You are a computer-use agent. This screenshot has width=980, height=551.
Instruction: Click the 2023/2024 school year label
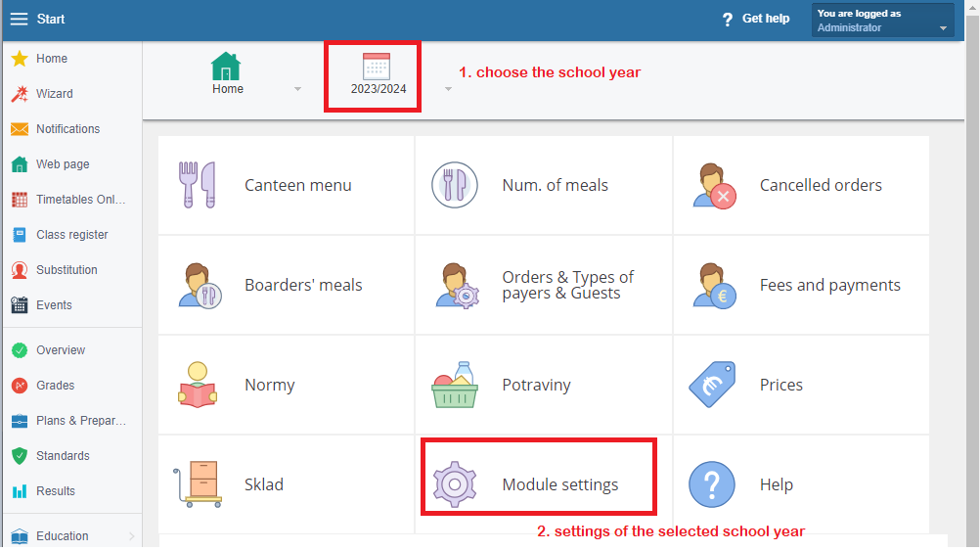(379, 89)
